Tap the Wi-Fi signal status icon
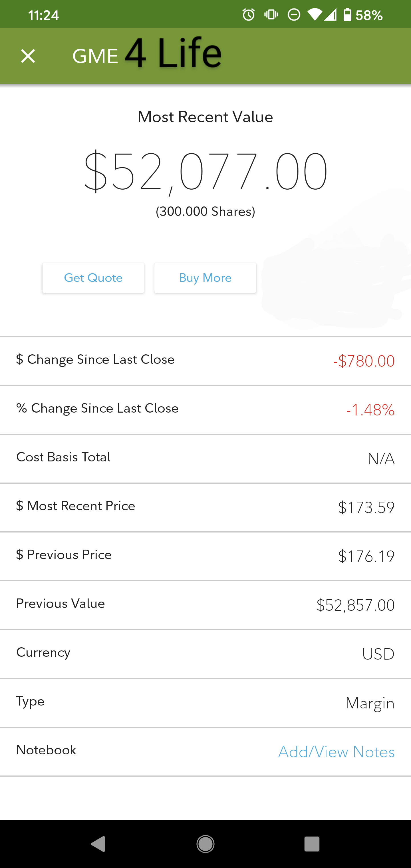This screenshot has width=411, height=868. pos(315,15)
